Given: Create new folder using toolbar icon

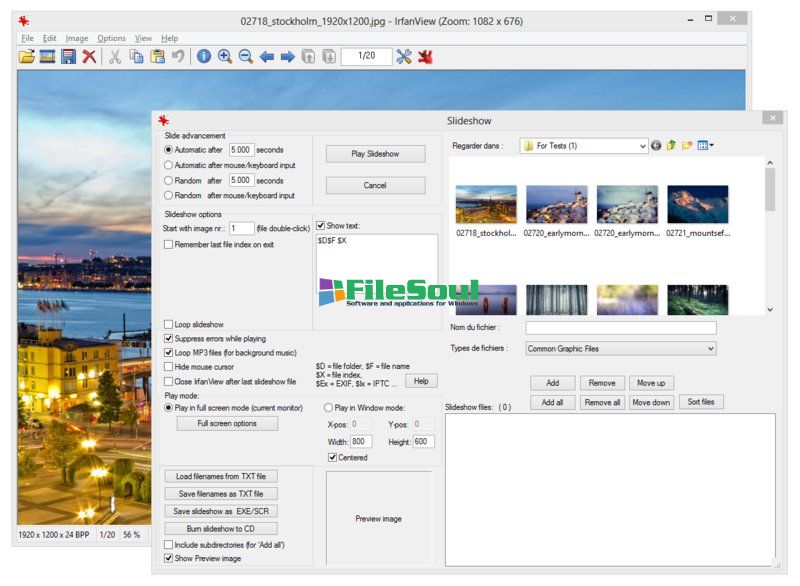Looking at the screenshot, I should 688,146.
